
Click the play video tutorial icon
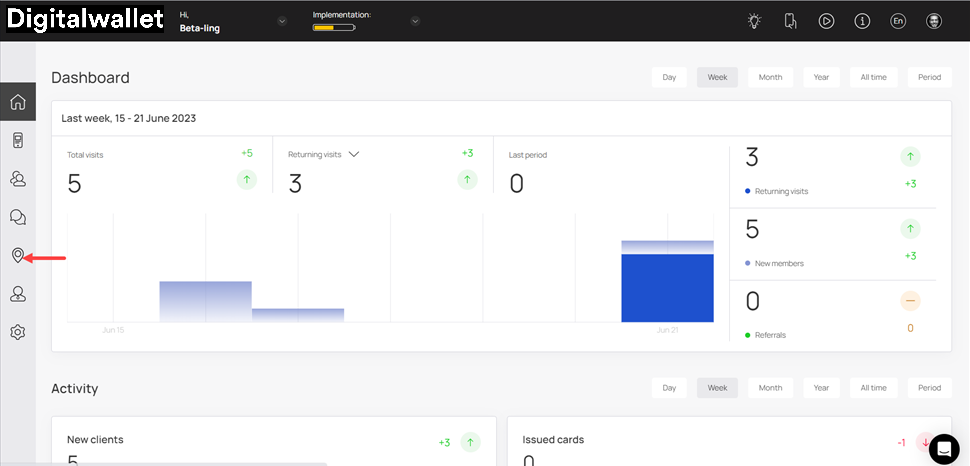826,21
